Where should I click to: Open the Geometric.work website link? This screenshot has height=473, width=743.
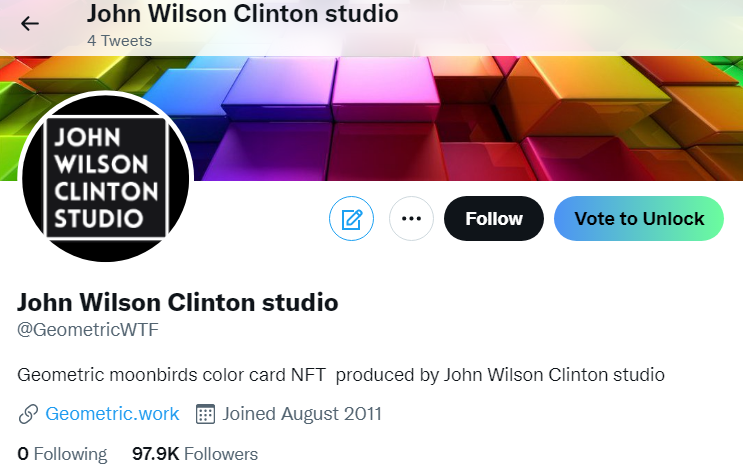pos(112,413)
